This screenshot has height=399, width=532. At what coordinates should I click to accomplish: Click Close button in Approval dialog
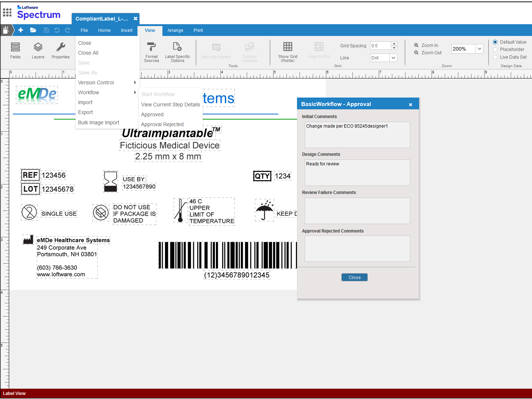[x=355, y=277]
